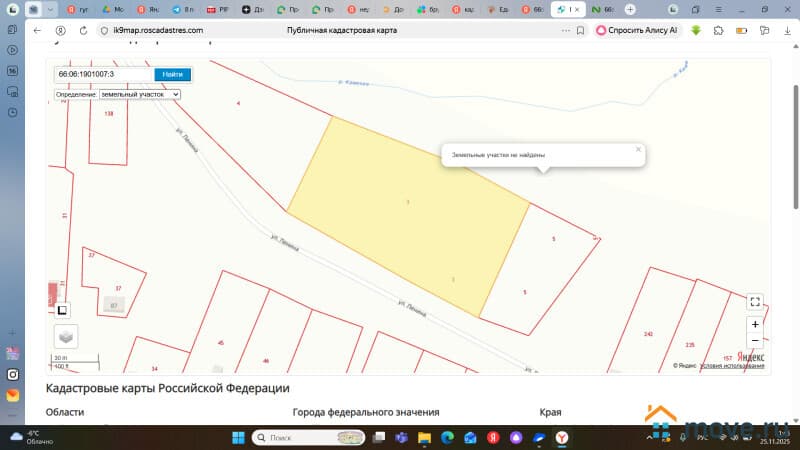This screenshot has width=800, height=450.
Task: Click the Спросить Алису AI button
Action: coord(637,30)
